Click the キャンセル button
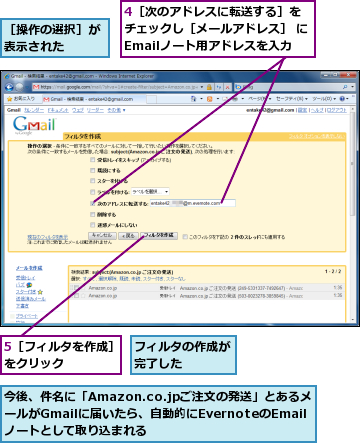The width and height of the screenshot is (360, 443). click(x=102, y=235)
